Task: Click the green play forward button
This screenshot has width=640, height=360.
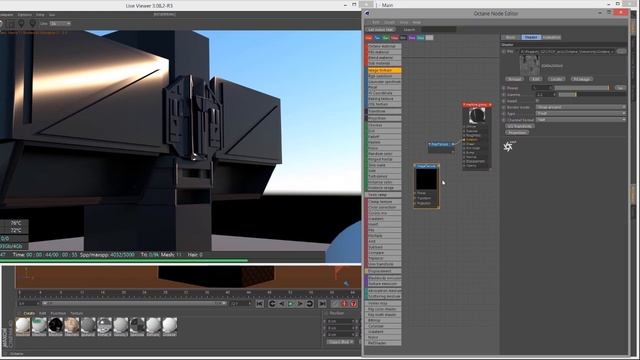Action: [x=291, y=304]
